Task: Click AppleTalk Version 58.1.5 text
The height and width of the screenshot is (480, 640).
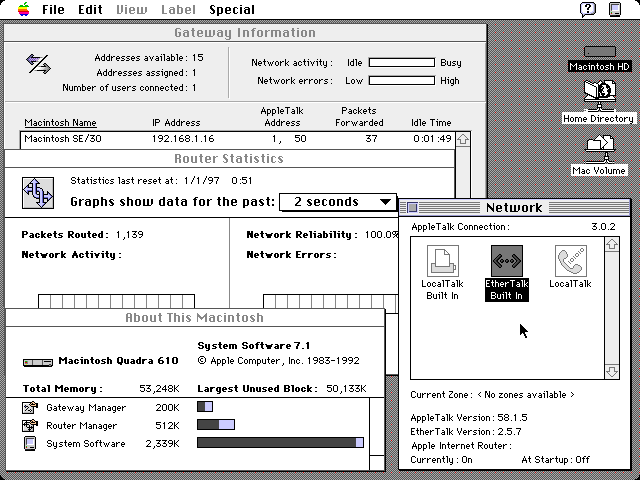Action: click(x=469, y=418)
